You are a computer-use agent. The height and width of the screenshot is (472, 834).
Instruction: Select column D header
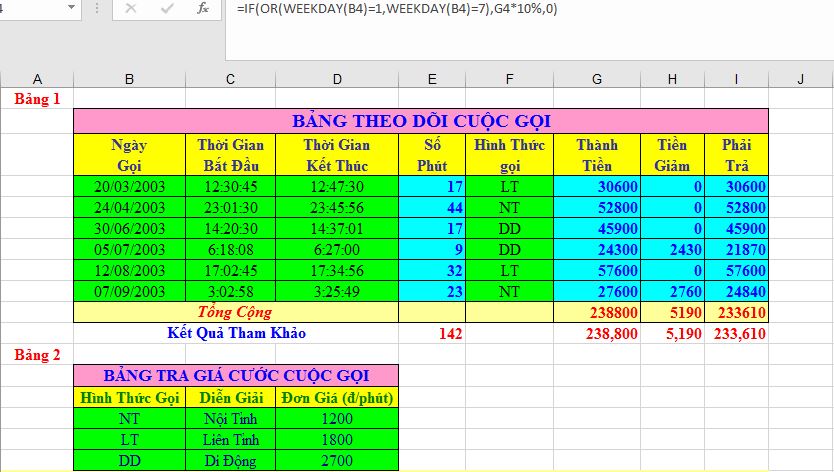coord(337,79)
